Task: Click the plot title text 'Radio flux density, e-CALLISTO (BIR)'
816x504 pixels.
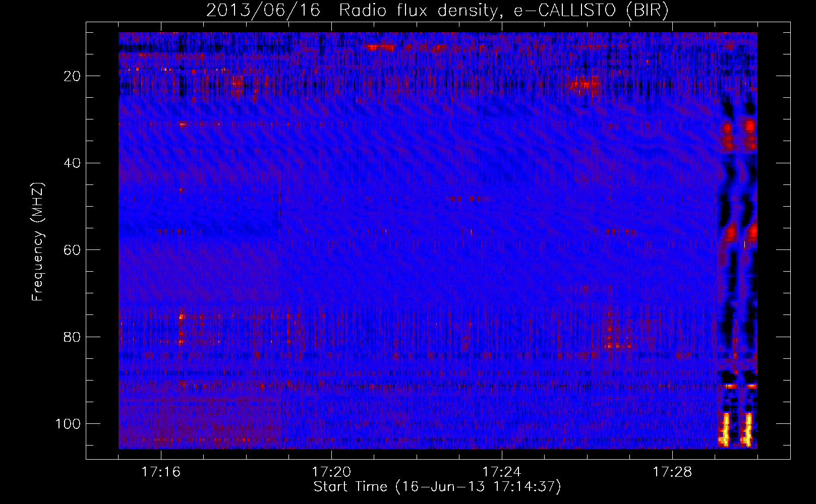Action: pyautogui.click(x=503, y=11)
